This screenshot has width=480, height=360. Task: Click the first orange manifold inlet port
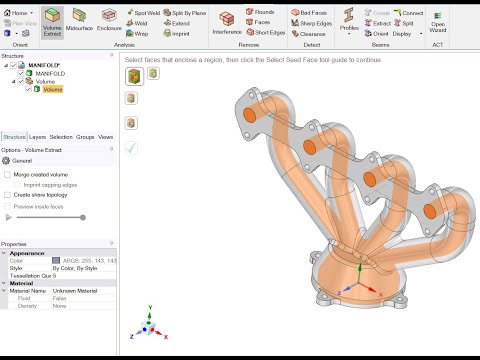[x=249, y=115]
